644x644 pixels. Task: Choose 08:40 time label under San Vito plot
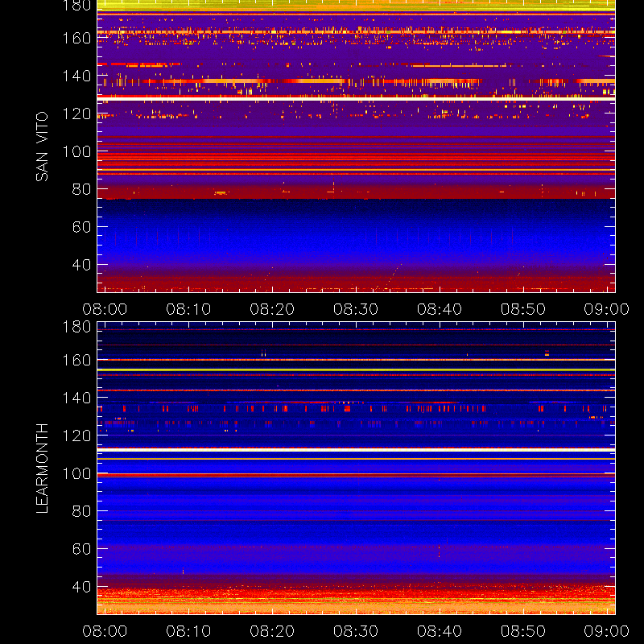(x=440, y=309)
